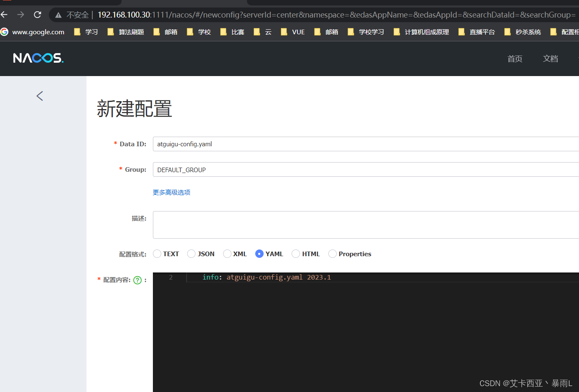The height and width of the screenshot is (392, 579).
Task: Click the code line 'info: atguigu-config.yaml 2023.1'
Action: 267,277
